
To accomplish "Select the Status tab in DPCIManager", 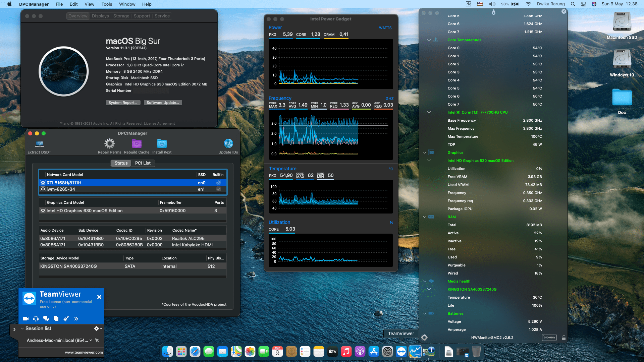I will coord(121,163).
